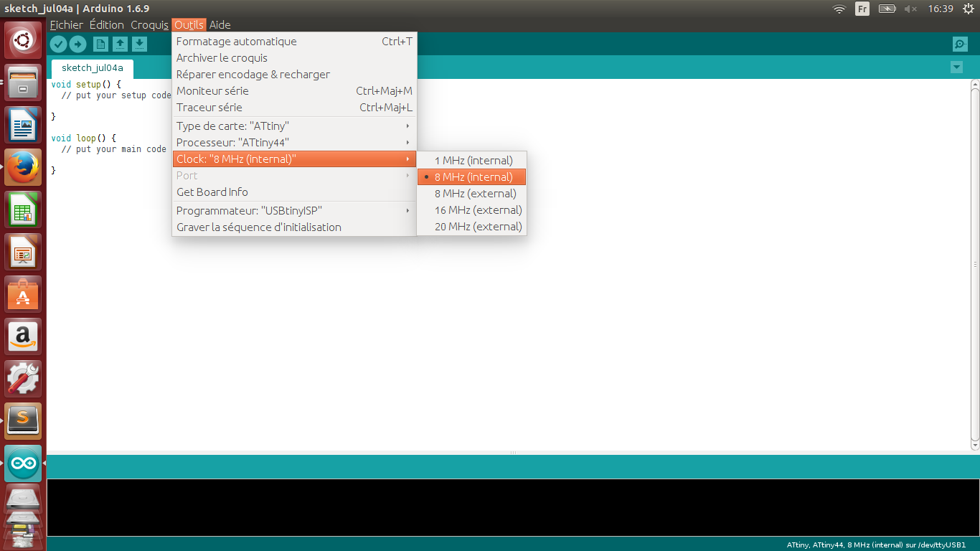Screen dimensions: 980x551
Task: Launch LibreOffice Calc from the dock
Action: 24,209
